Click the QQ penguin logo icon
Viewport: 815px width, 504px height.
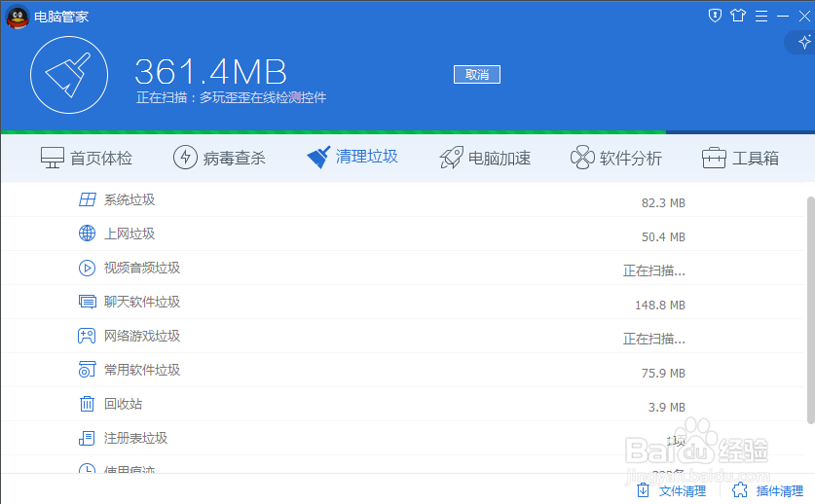tap(18, 17)
